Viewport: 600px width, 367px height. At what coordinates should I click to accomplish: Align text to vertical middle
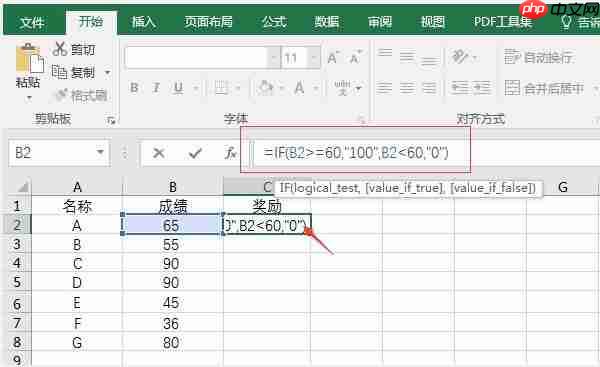click(x=407, y=57)
